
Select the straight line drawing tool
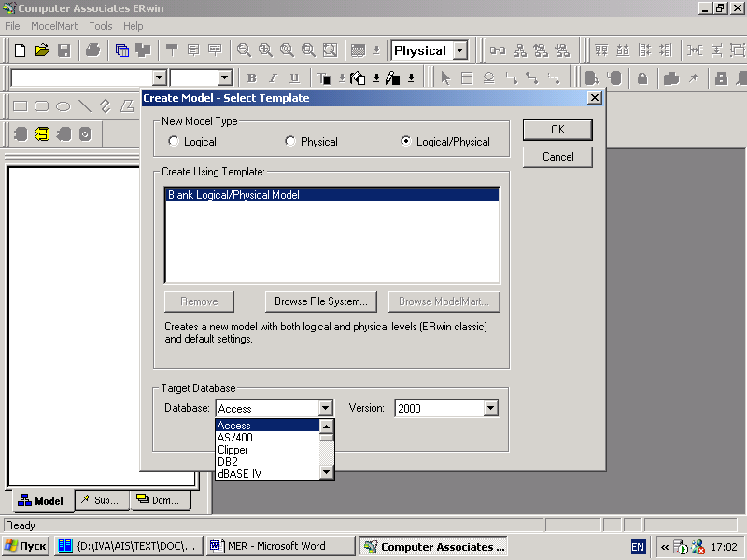(x=85, y=106)
